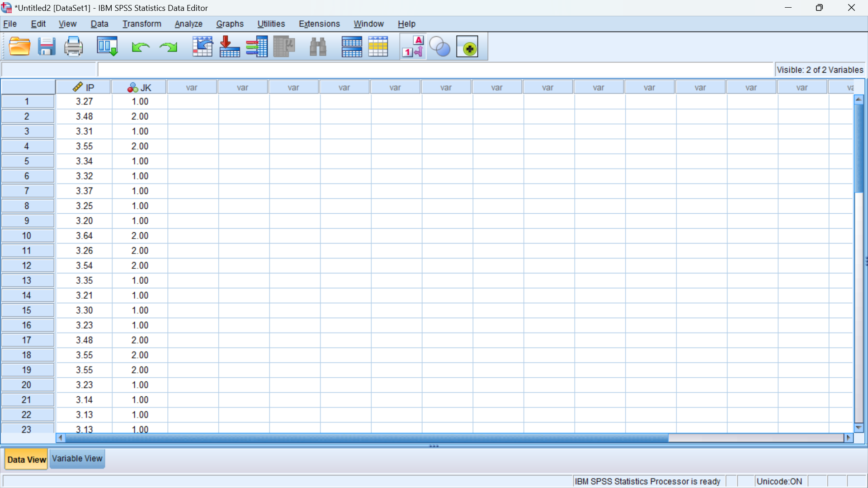Click the IP value 3.37 in row 7

84,191
